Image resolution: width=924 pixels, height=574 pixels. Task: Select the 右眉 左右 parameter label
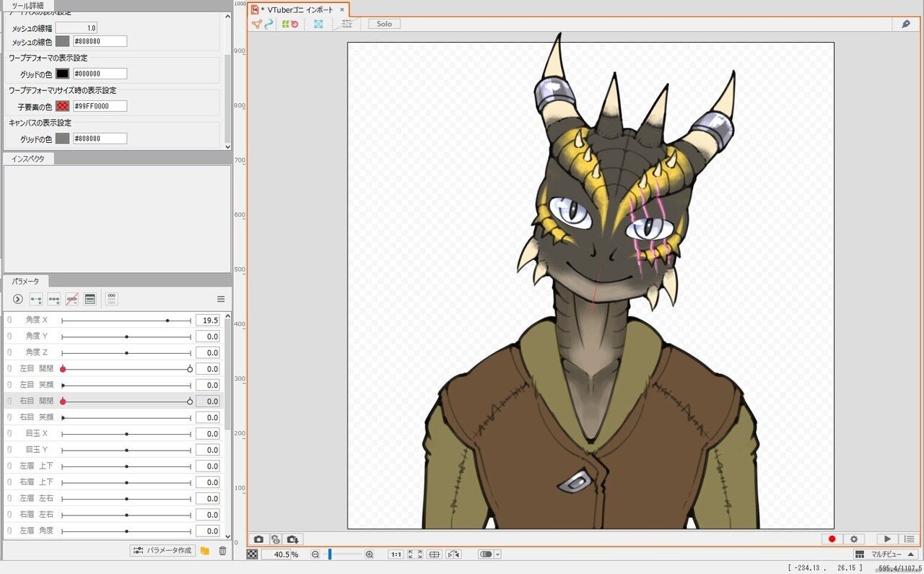pos(36,515)
